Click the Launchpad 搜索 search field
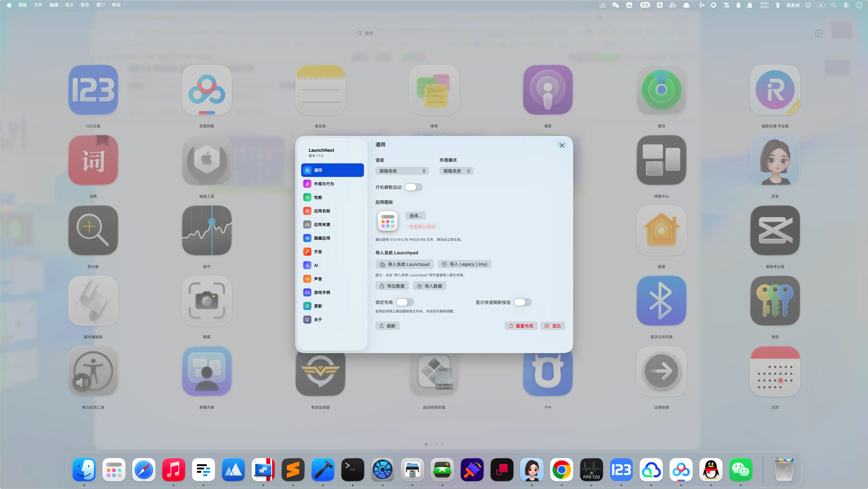The image size is (868, 489). pos(369,33)
